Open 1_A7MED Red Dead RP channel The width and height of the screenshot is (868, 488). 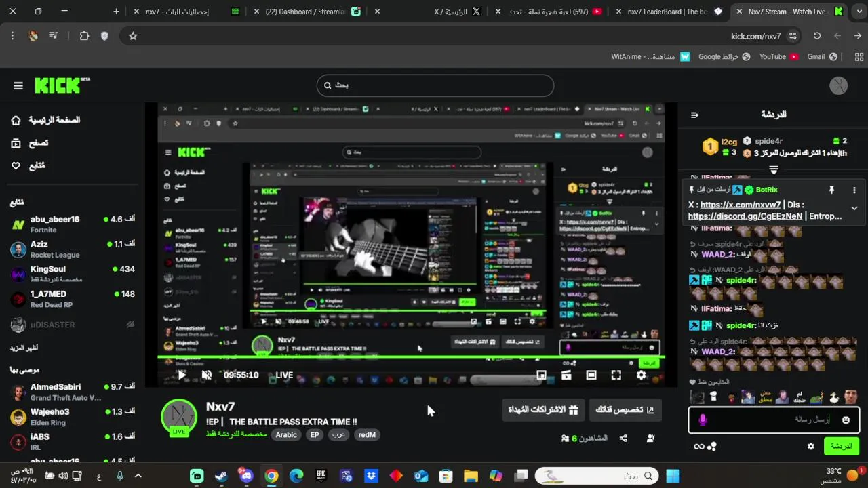(72, 299)
